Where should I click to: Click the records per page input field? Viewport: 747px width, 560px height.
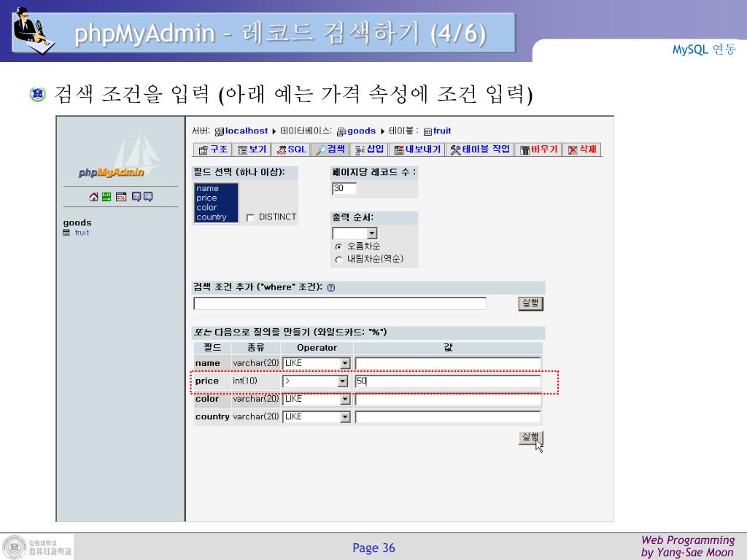344,189
